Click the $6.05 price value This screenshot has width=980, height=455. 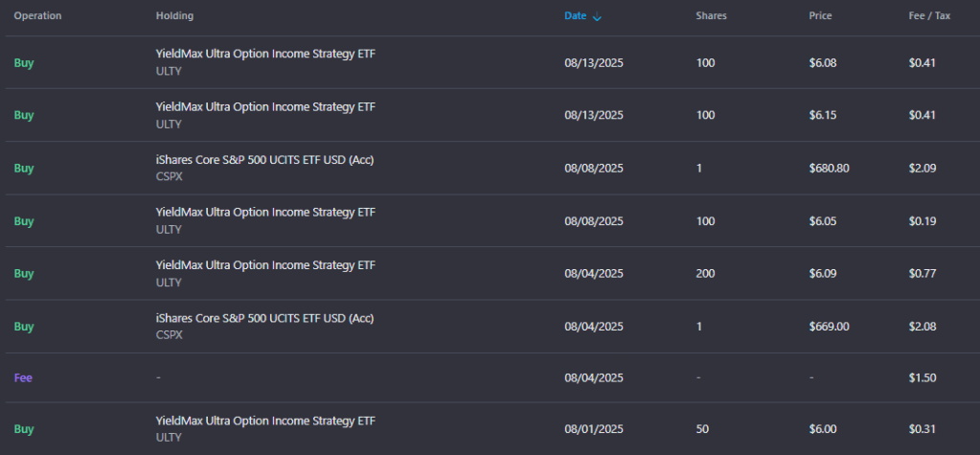[x=823, y=221]
